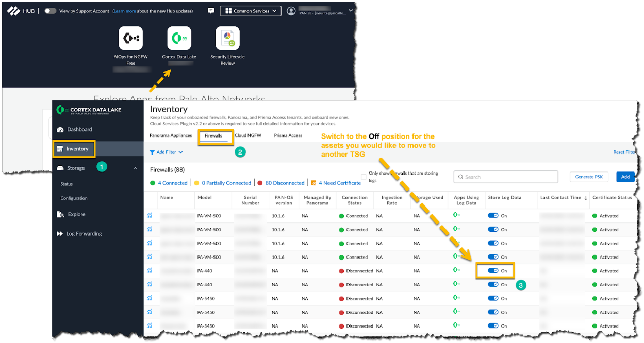Screen dimensions: 644x343
Task: Click the PAN-OS version column header
Action: click(x=284, y=200)
